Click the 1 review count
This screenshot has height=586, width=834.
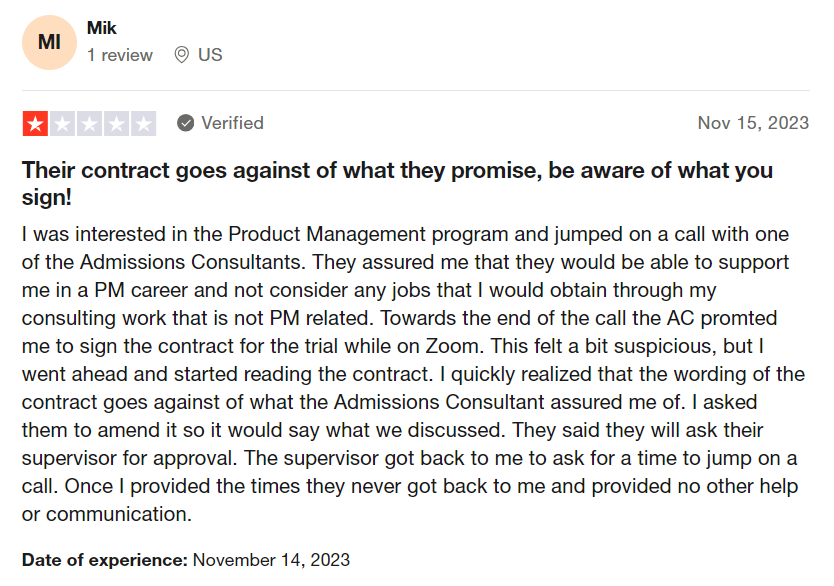pos(120,55)
